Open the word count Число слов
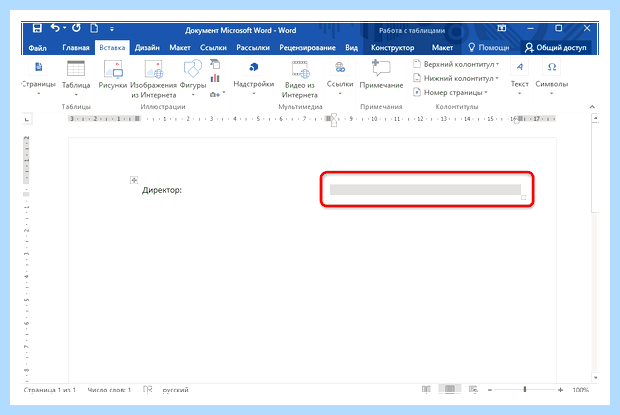The height and width of the screenshot is (415, 620). pyautogui.click(x=109, y=390)
